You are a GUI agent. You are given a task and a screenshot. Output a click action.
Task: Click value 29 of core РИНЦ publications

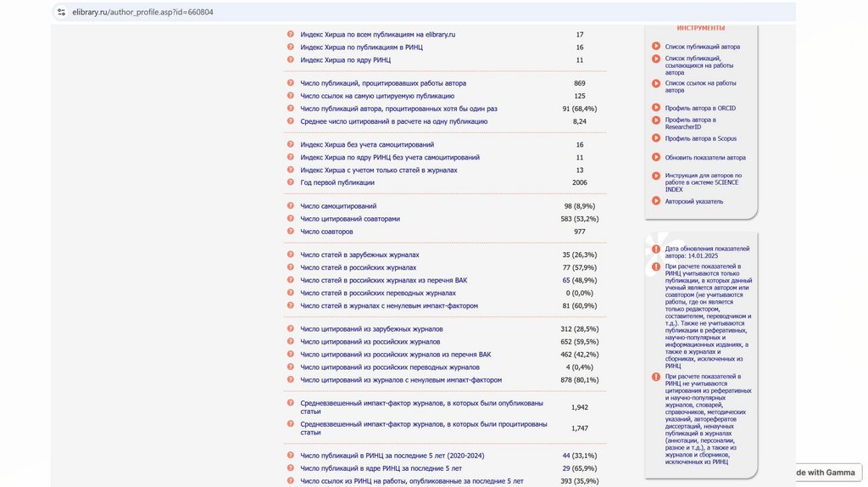566,468
